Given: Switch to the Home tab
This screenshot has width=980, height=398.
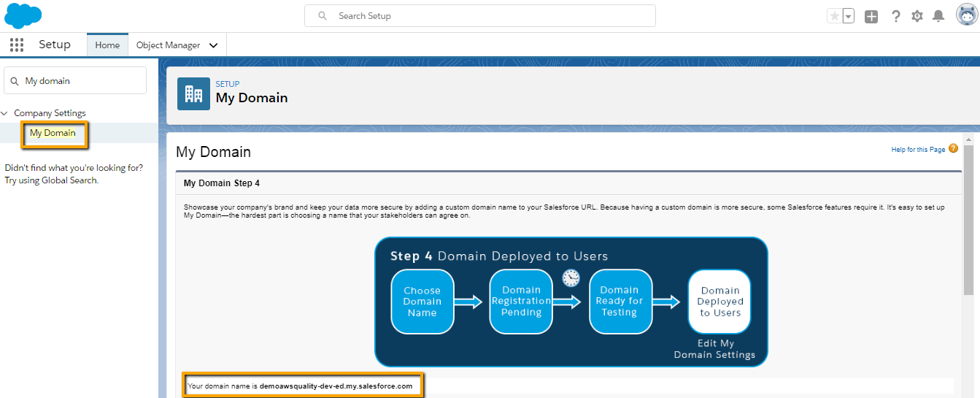Looking at the screenshot, I should click(107, 45).
